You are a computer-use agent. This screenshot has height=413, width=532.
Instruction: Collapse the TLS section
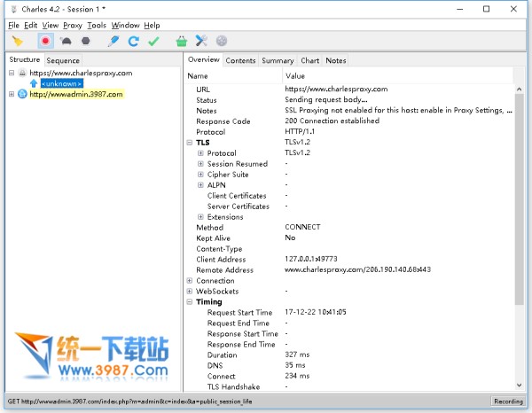pos(190,143)
